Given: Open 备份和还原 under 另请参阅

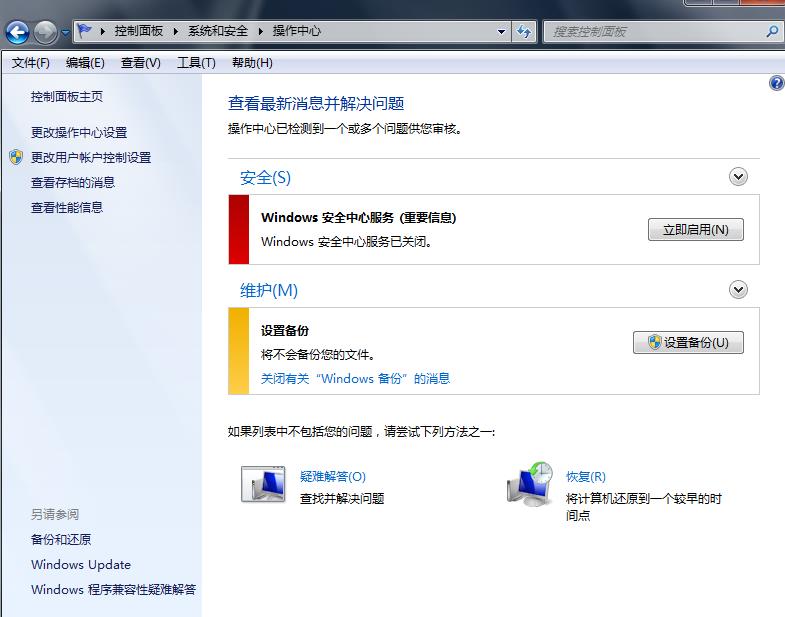Looking at the screenshot, I should 61,539.
